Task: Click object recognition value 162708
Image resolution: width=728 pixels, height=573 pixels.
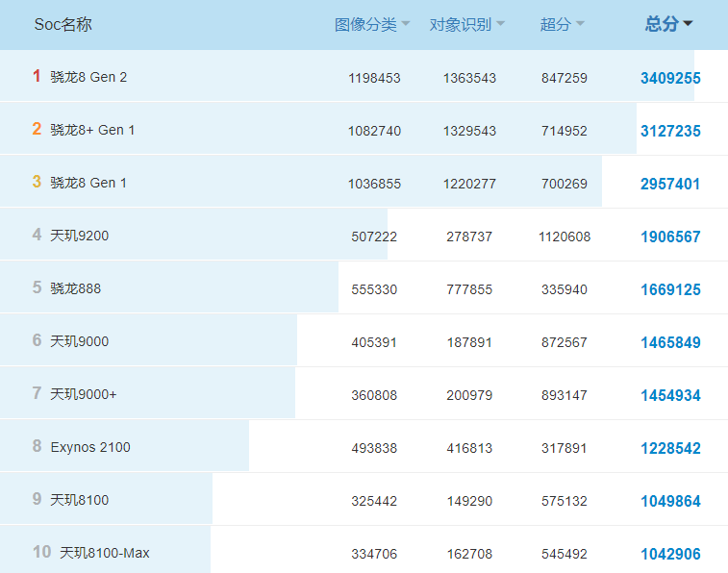Action: [469, 554]
